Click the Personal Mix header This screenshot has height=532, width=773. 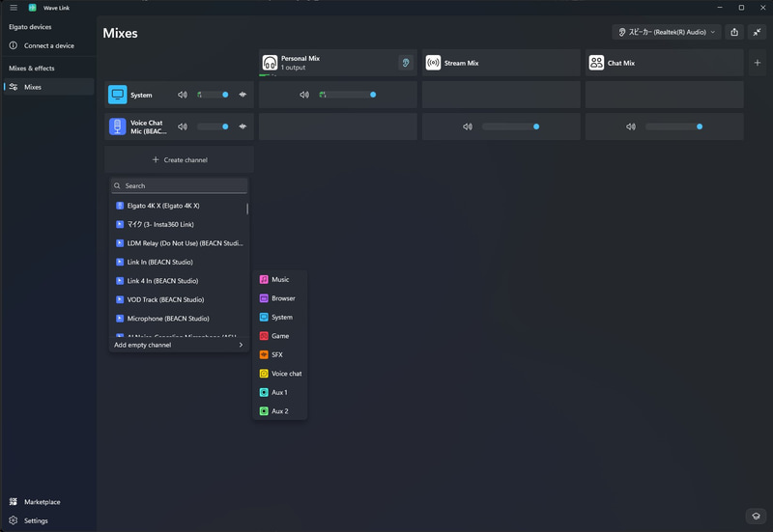(x=337, y=63)
